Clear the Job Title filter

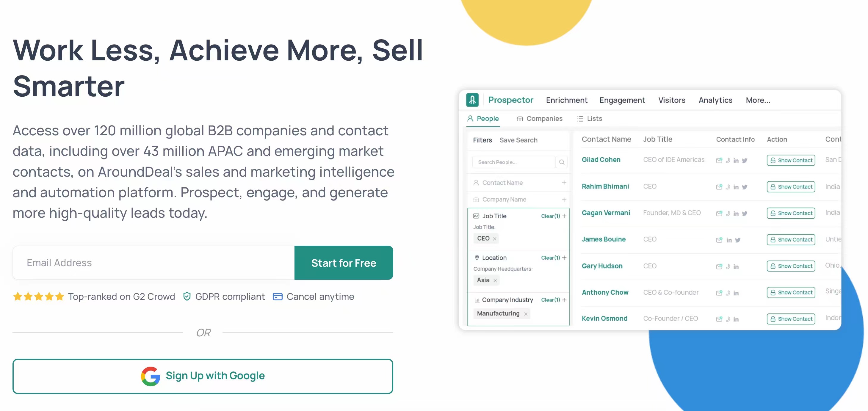coord(550,216)
